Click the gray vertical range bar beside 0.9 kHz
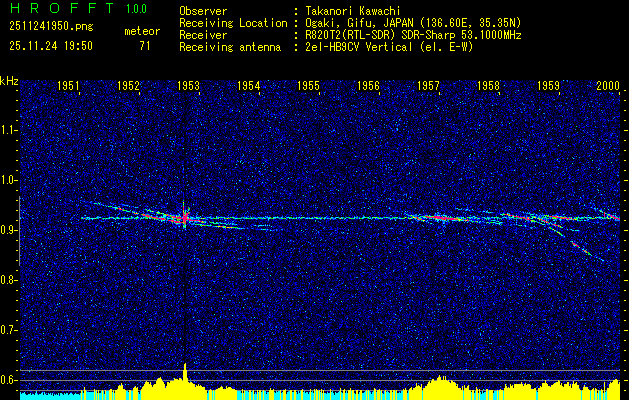 [x=20, y=231]
